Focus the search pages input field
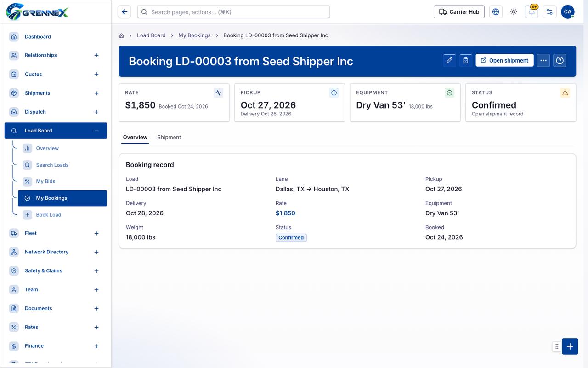 [233, 12]
